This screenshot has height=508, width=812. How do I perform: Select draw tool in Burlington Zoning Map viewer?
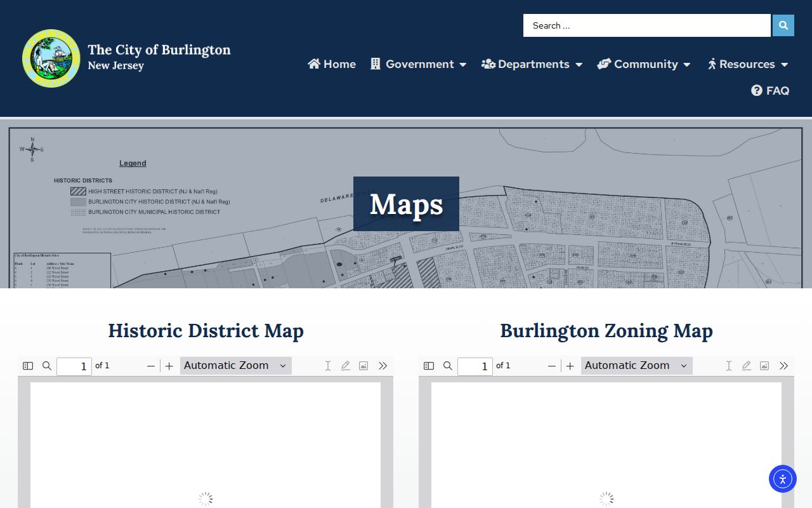[x=747, y=366]
